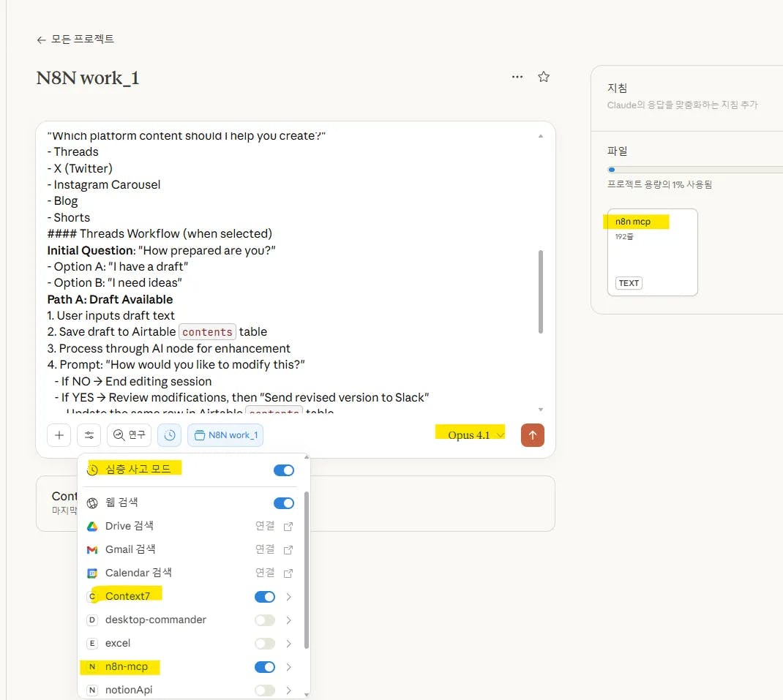Toggle 심층 사고 모드 switch
This screenshot has height=700, width=783.
(x=284, y=470)
